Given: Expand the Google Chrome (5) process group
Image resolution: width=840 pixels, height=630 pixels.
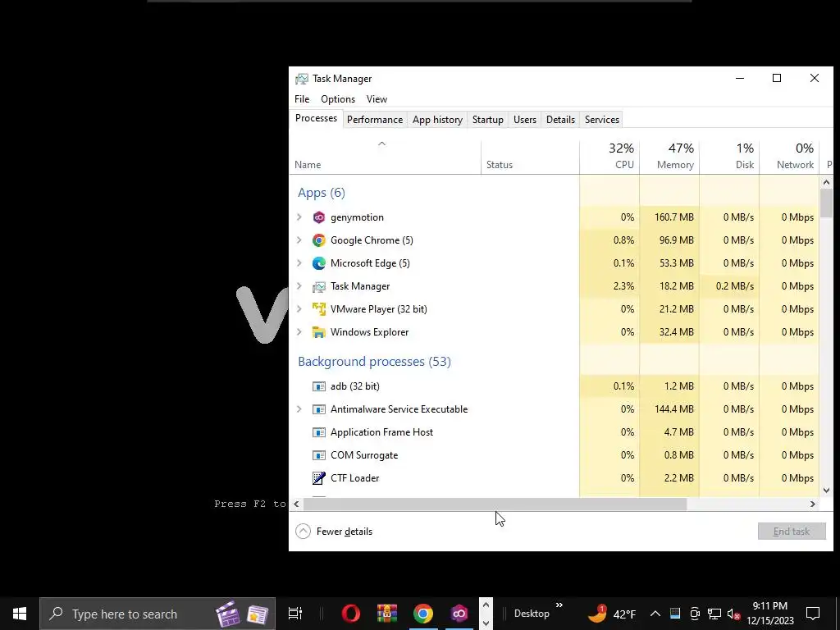Looking at the screenshot, I should click(299, 240).
